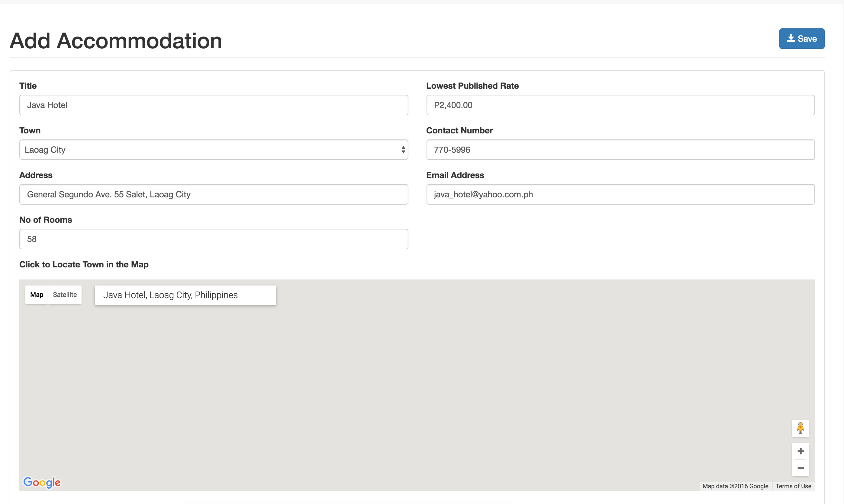Click the Address input field
844x504 pixels.
(x=214, y=194)
